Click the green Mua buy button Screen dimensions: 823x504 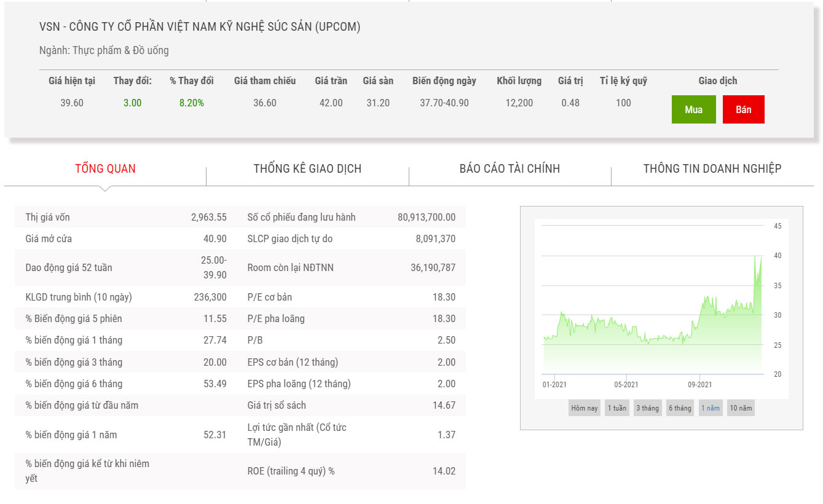click(693, 109)
